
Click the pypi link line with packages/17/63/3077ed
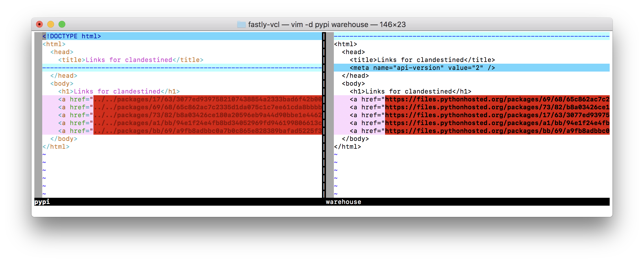pyautogui.click(x=182, y=99)
